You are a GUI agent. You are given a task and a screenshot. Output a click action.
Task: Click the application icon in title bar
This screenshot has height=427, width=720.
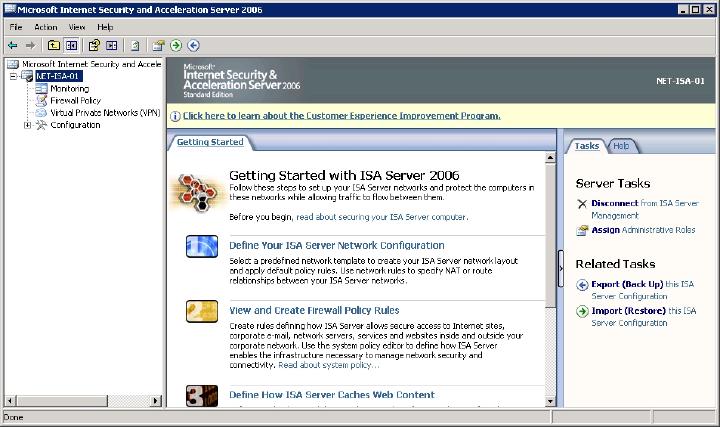(10, 9)
